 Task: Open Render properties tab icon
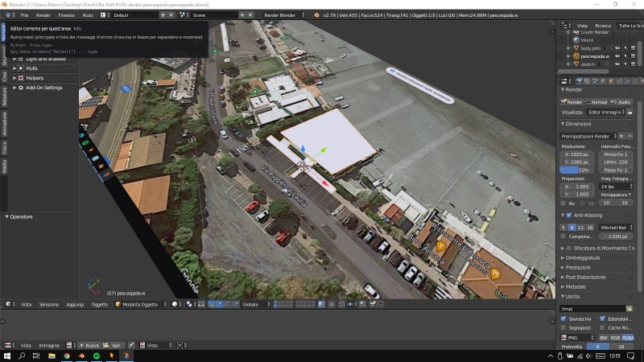point(579,81)
